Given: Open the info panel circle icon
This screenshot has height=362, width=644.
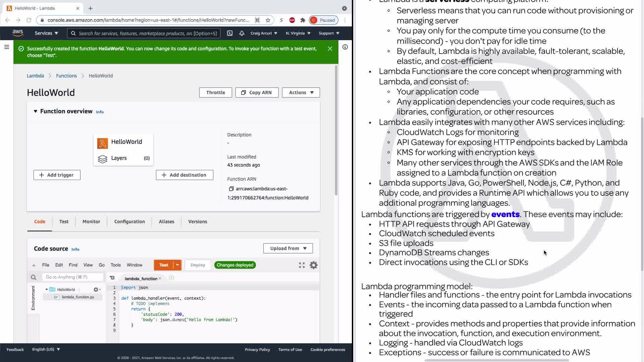Looking at the screenshot, I should click(x=345, y=47).
